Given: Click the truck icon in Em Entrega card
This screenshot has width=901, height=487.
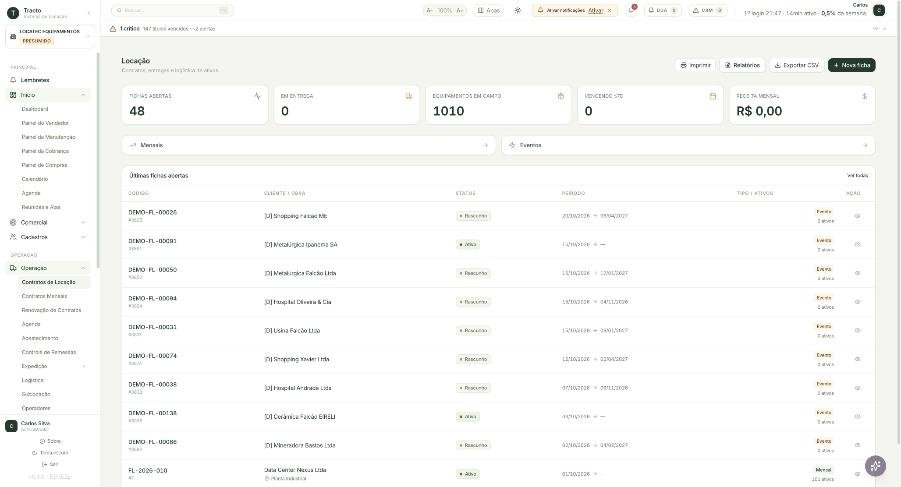Looking at the screenshot, I should [x=409, y=96].
